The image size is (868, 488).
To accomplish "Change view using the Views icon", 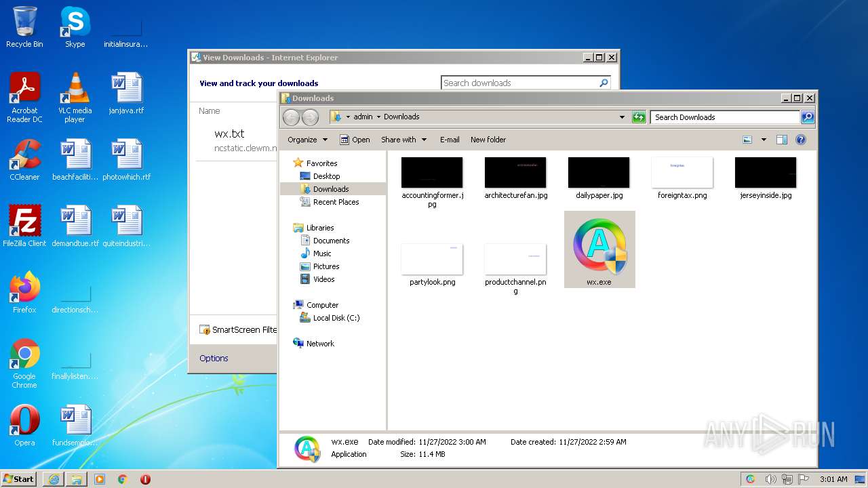I will click(747, 140).
